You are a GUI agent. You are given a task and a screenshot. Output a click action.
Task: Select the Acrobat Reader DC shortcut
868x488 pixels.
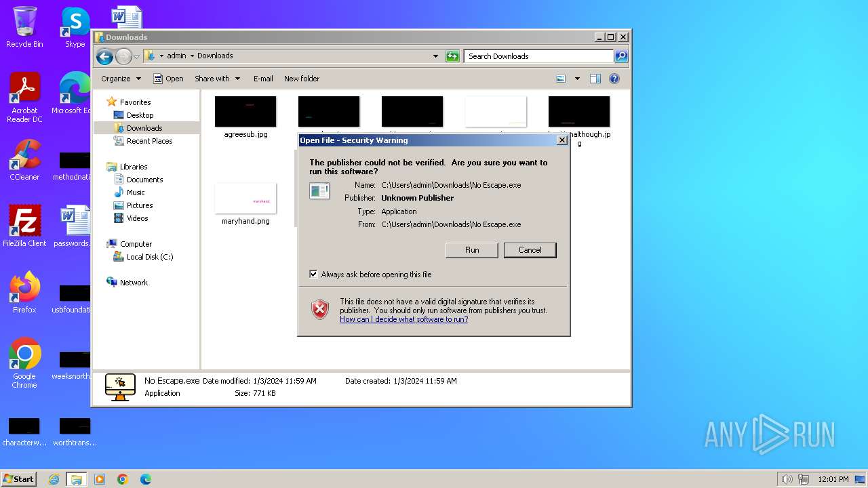coord(24,98)
